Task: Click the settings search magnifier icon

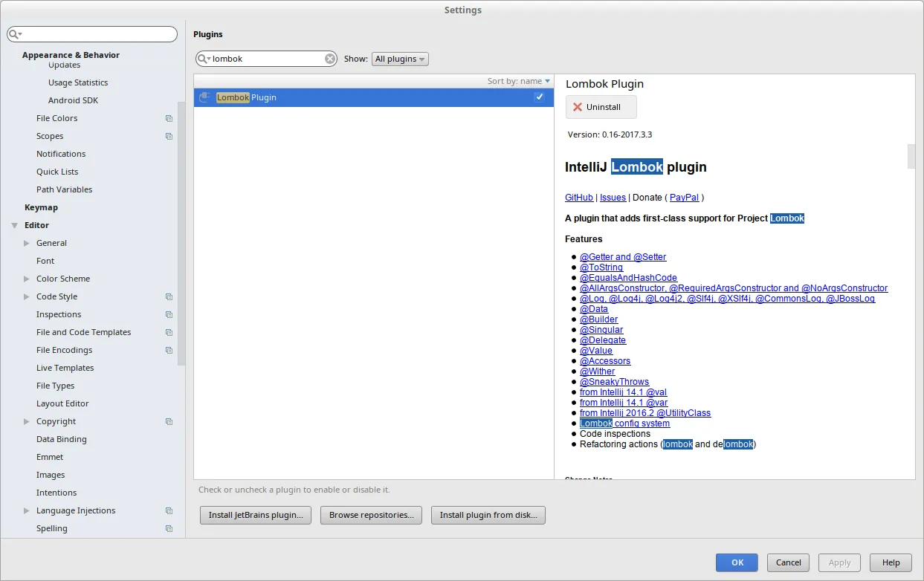Action: [15, 34]
